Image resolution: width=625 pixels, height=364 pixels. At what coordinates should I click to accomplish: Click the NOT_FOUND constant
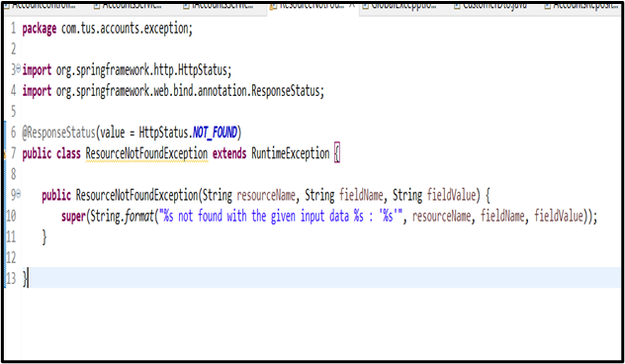[215, 133]
